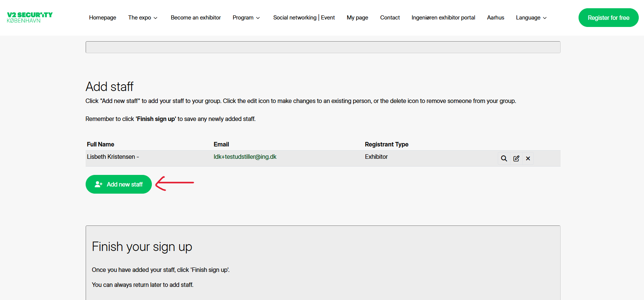Open the ldk+testudstiller@ing.dk email link
The width and height of the screenshot is (644, 300).
pos(245,157)
